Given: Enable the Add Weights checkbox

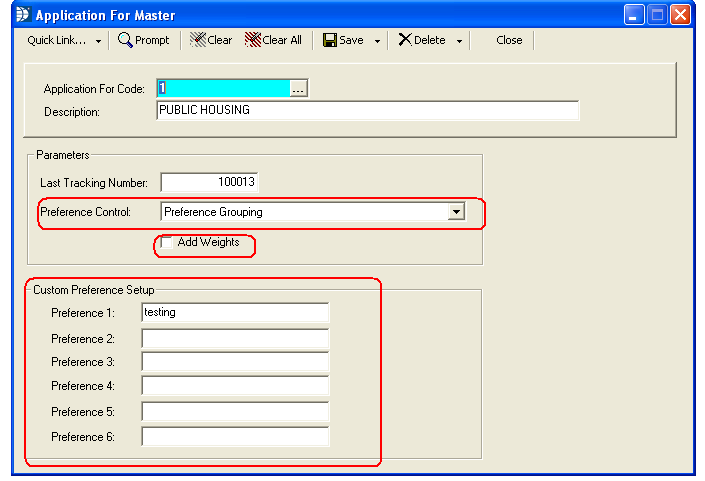Looking at the screenshot, I should pos(167,243).
